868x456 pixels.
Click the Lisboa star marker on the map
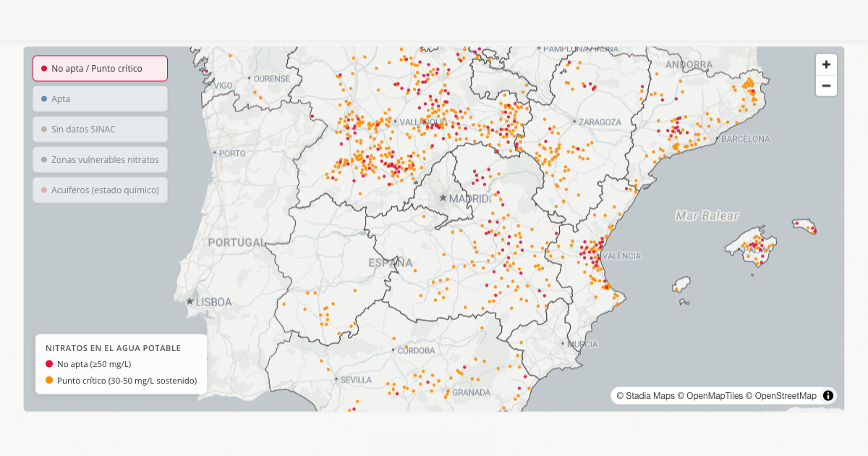[x=191, y=300]
